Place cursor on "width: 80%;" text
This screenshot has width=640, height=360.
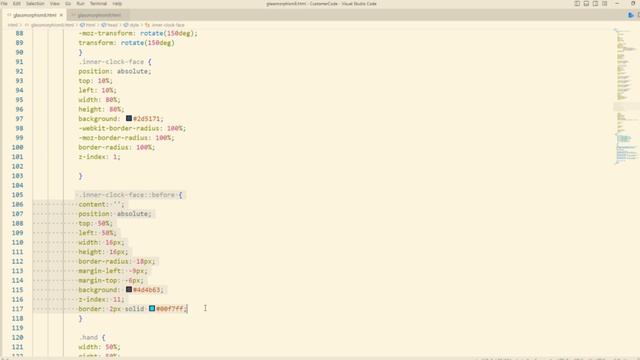point(100,100)
